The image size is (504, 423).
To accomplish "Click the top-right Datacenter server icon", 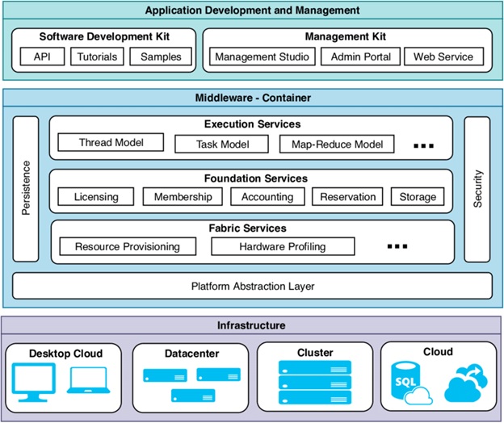I will coord(218,375).
